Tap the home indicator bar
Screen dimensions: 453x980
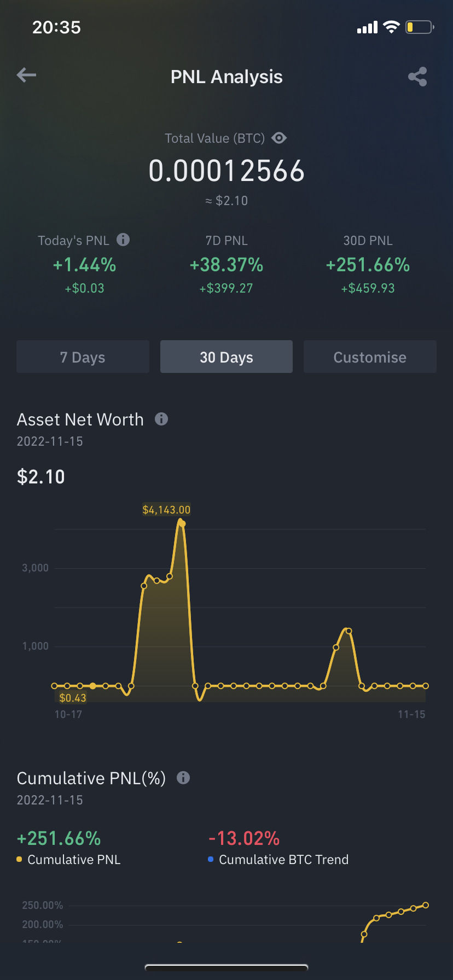(226, 967)
